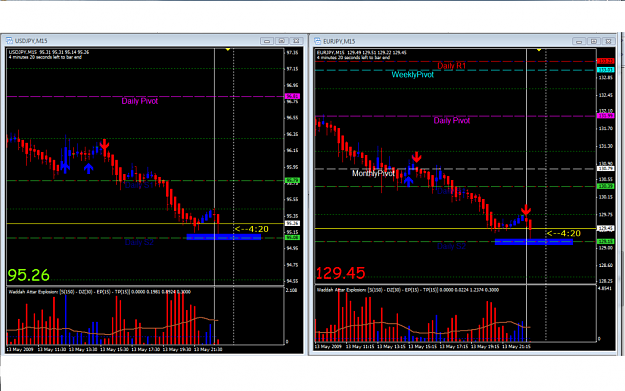Screen dimensions: 625x391
Task: Click the red Daily R1 price tag on EURJPY axis
Action: [x=605, y=61]
